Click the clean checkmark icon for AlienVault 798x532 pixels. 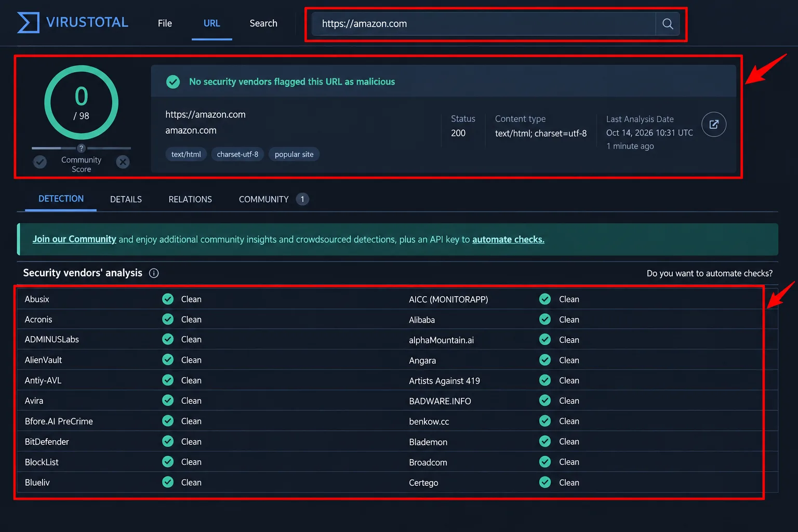(x=168, y=360)
